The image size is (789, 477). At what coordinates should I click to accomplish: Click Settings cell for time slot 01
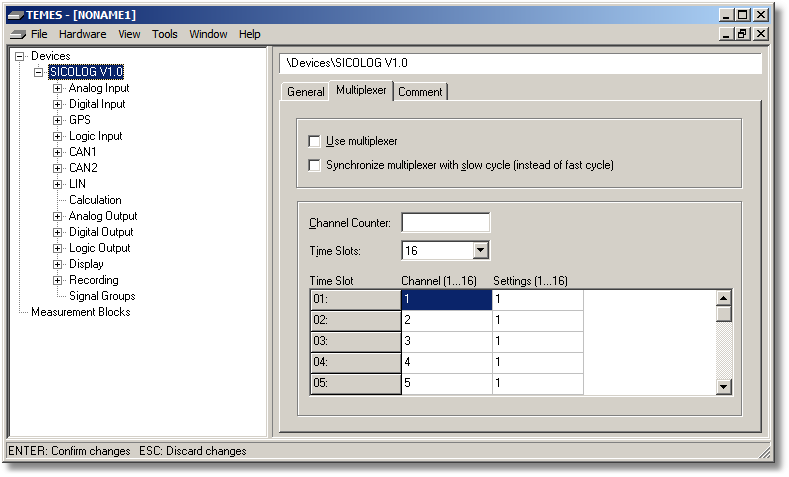tap(538, 299)
